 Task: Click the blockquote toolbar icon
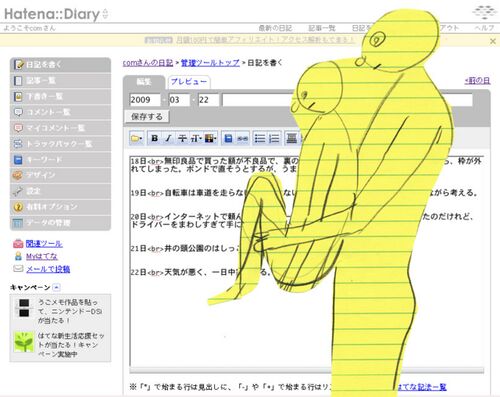[292, 138]
